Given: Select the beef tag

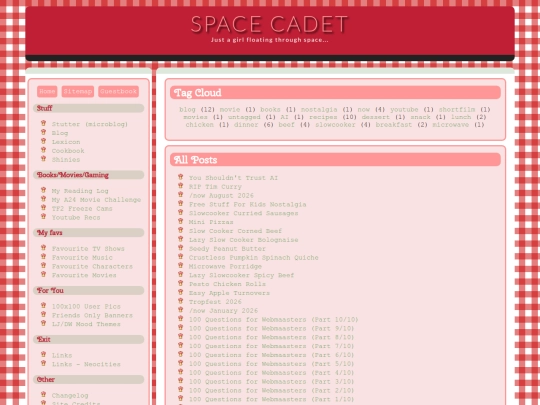Looking at the screenshot, I should 287,125.
